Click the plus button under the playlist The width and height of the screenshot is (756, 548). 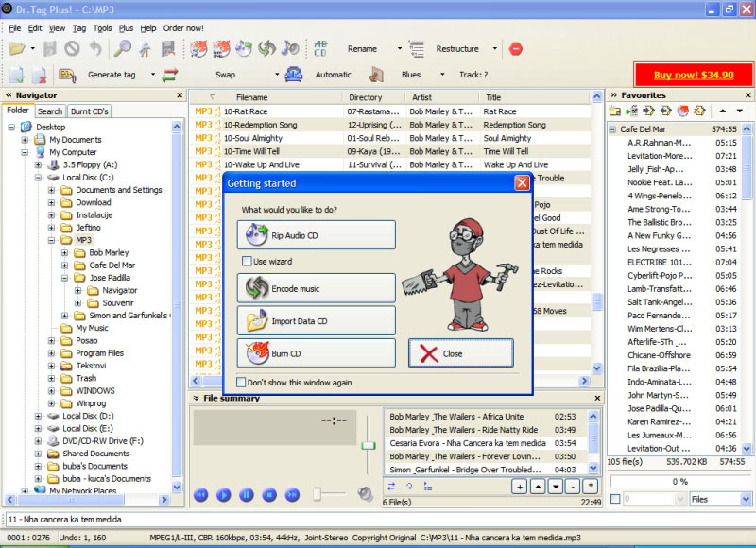point(520,487)
